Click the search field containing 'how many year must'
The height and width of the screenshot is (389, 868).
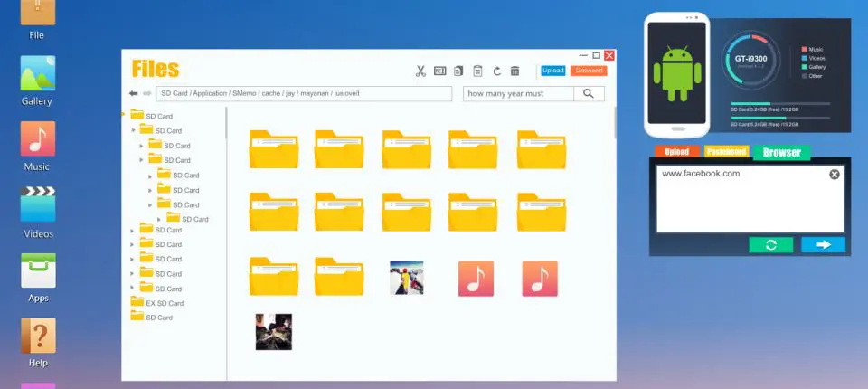coord(518,93)
